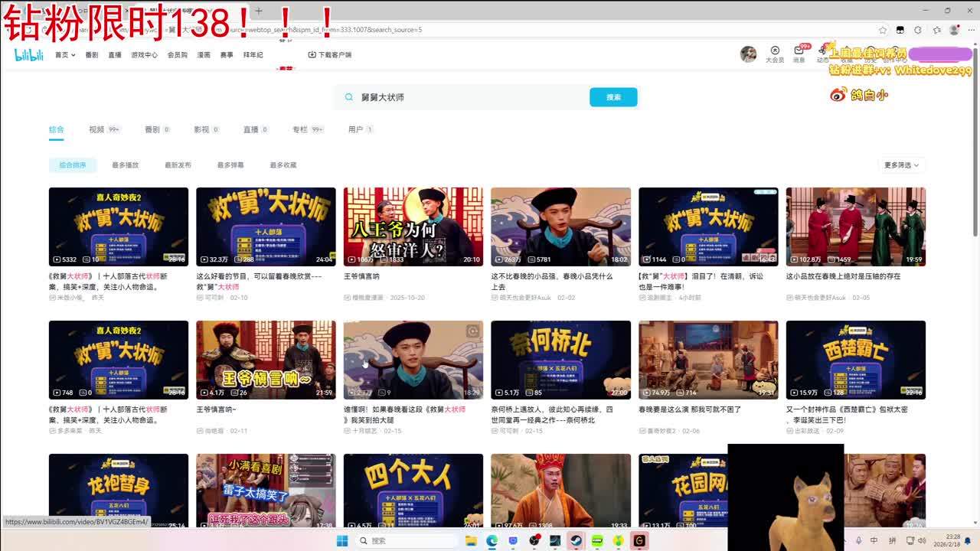This screenshot has height=551, width=980.
Task: Open the 消息 messages icon
Action: click(x=799, y=54)
